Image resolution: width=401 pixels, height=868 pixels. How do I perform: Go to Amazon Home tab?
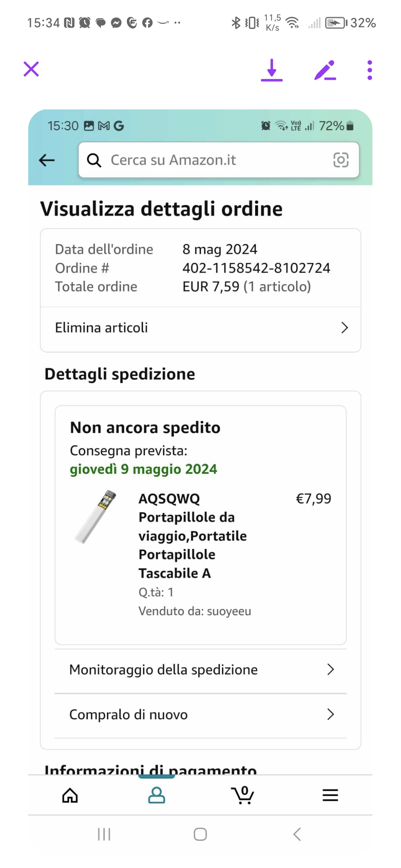pos(70,795)
